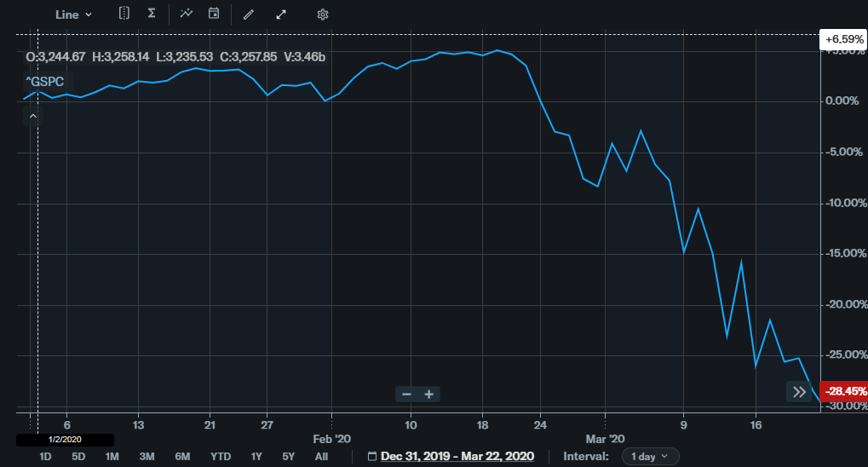Open the Line chart type dropdown

coord(73,14)
